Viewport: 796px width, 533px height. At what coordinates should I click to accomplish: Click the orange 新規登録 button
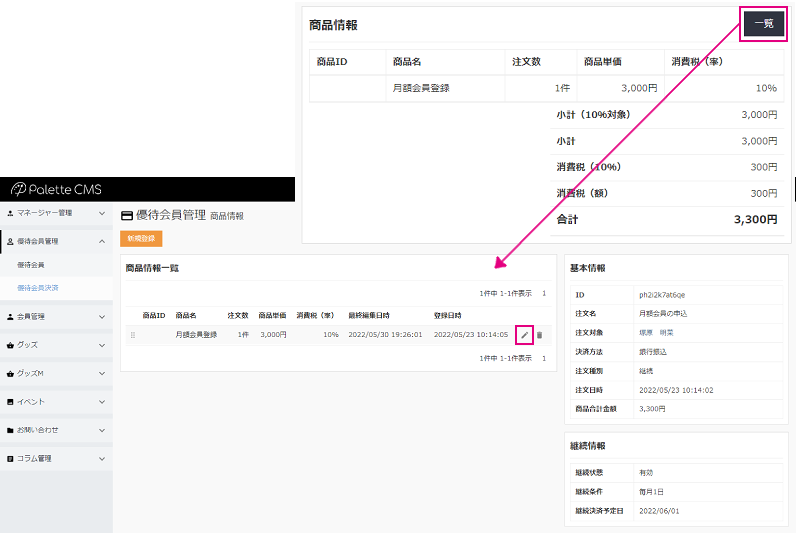coord(141,239)
